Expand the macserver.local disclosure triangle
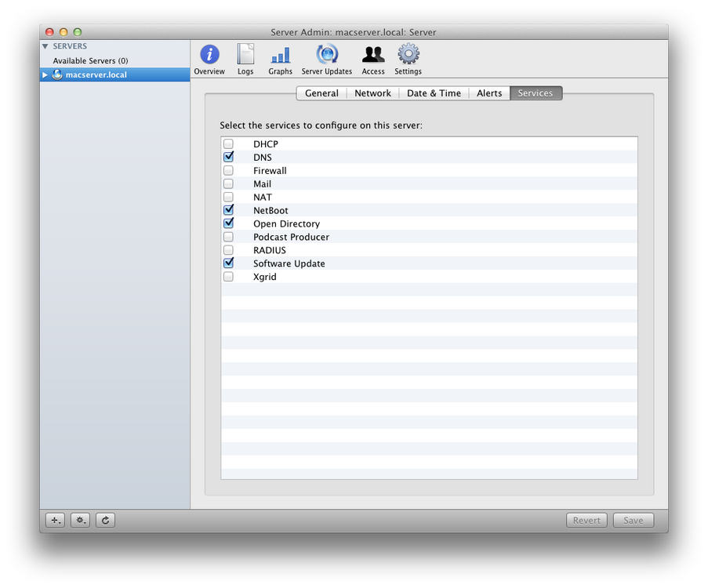The width and height of the screenshot is (708, 588). 45,75
